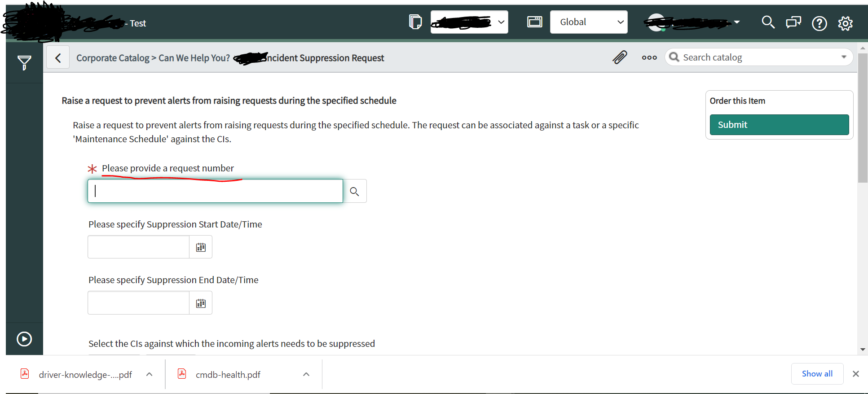
Task: Expand the Search catalog dropdown arrow
Action: pos(844,57)
